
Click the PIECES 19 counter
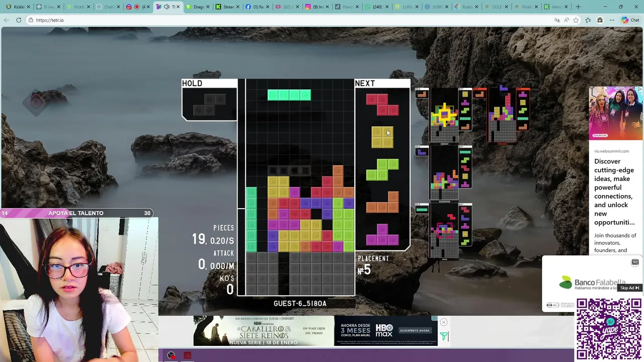click(x=213, y=235)
